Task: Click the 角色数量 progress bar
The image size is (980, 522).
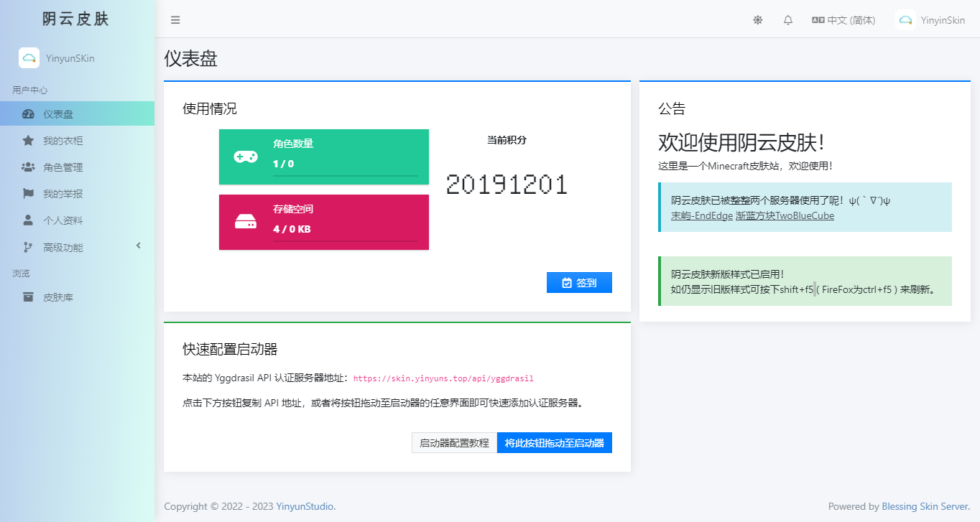Action: 345,175
